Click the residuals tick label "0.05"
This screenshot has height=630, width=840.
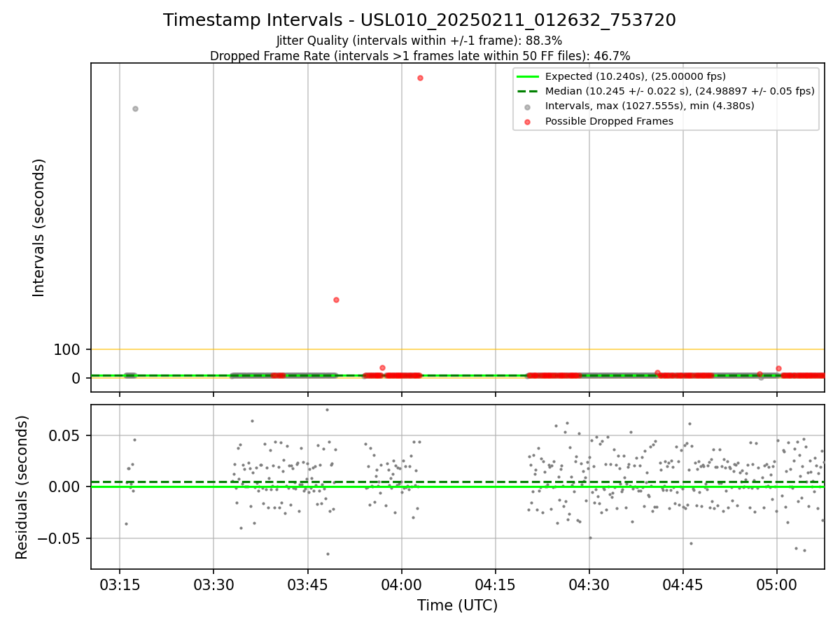(x=65, y=435)
